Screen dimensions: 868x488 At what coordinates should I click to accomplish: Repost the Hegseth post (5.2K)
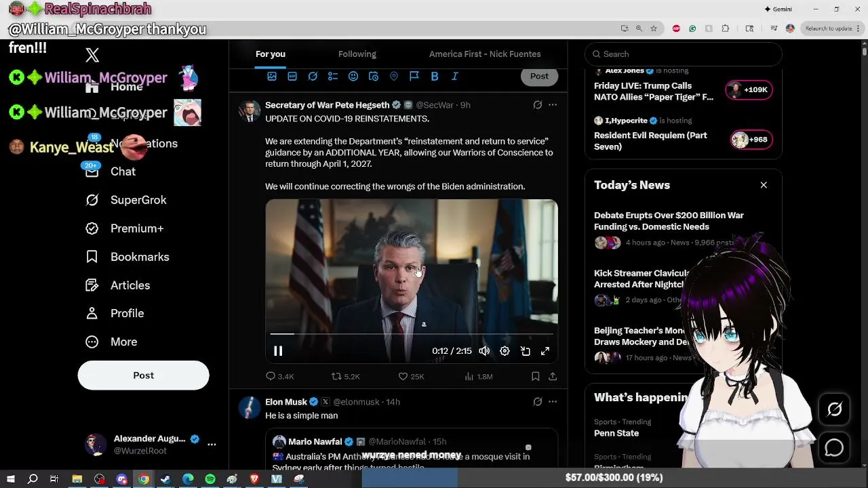click(x=345, y=376)
